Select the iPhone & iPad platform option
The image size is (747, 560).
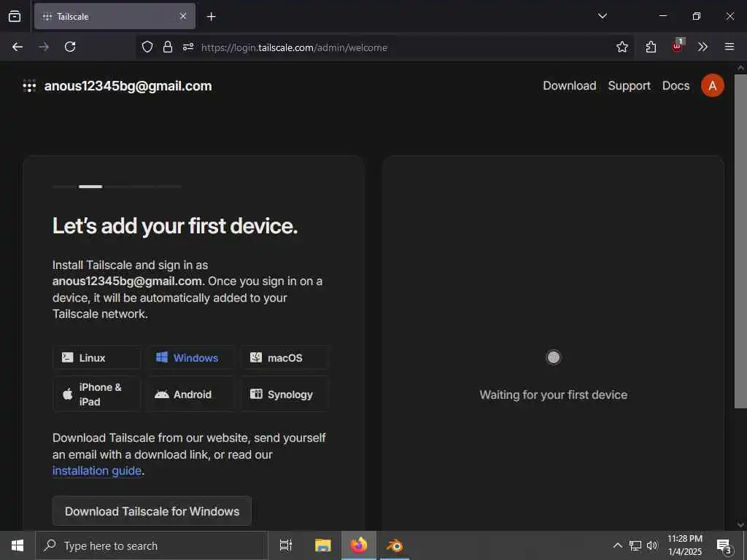pyautogui.click(x=97, y=394)
